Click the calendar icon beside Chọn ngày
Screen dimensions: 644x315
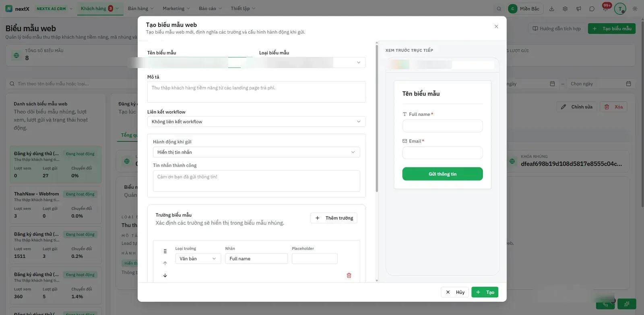click(x=628, y=84)
